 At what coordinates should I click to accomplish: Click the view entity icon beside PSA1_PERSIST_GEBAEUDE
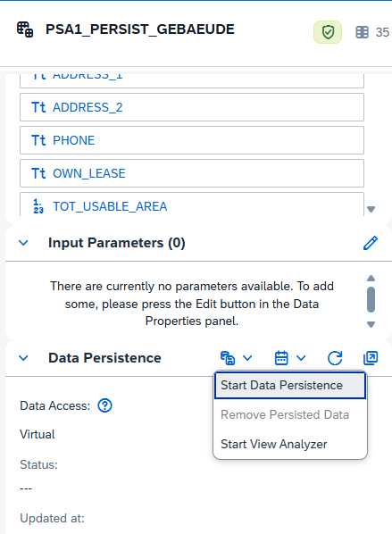tap(25, 29)
